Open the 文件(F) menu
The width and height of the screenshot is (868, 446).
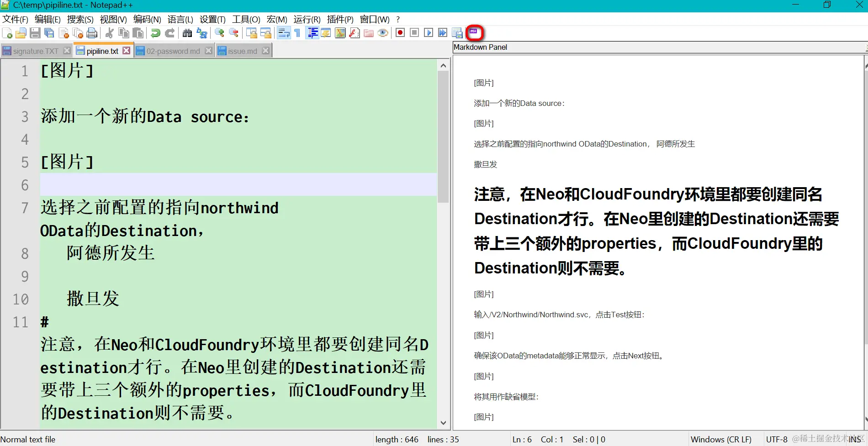(x=16, y=19)
